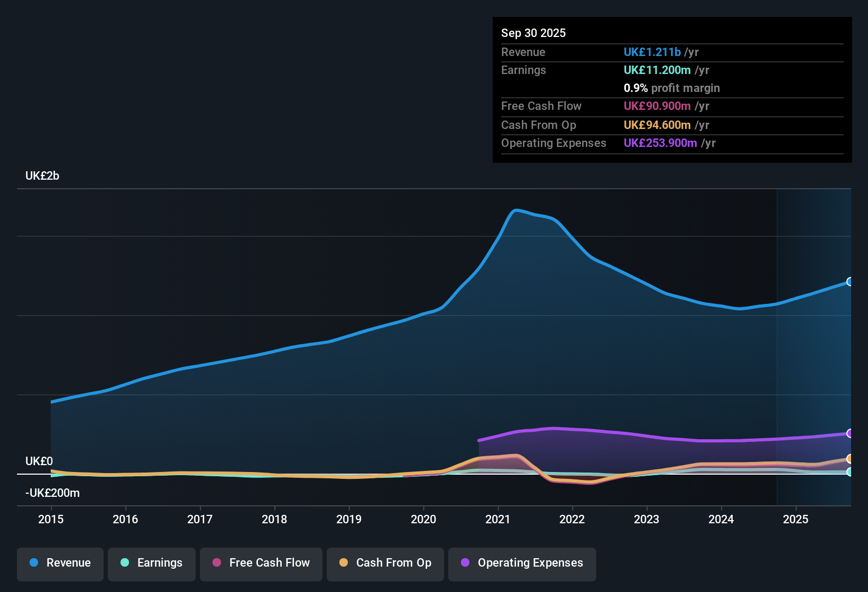Select the Free Cash Flow legend tab
The image size is (868, 592).
coord(261,563)
